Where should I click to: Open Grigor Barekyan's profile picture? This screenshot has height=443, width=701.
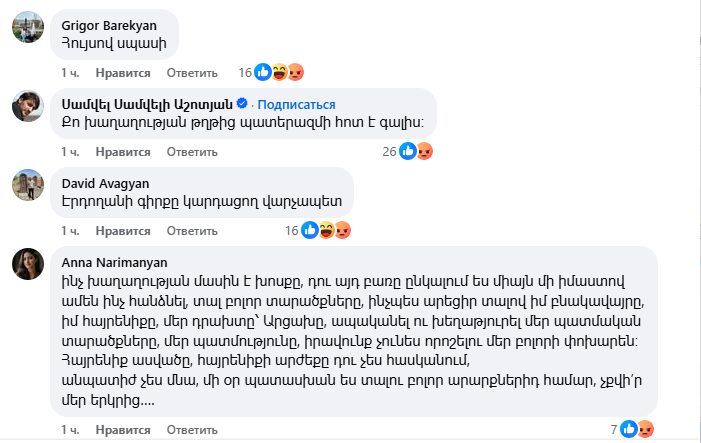26,28
